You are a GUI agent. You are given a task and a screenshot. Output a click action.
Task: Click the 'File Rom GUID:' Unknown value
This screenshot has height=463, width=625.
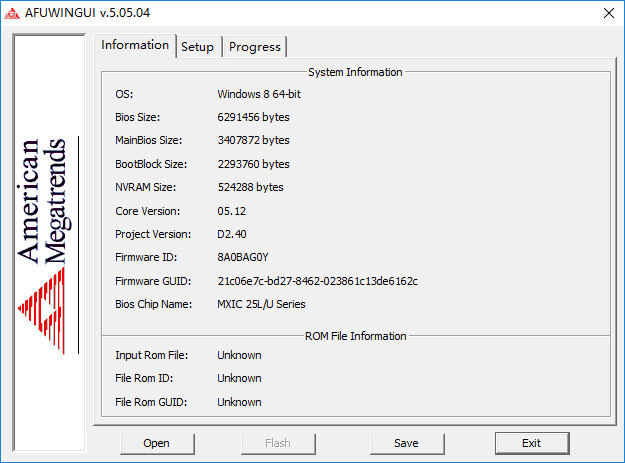click(239, 402)
